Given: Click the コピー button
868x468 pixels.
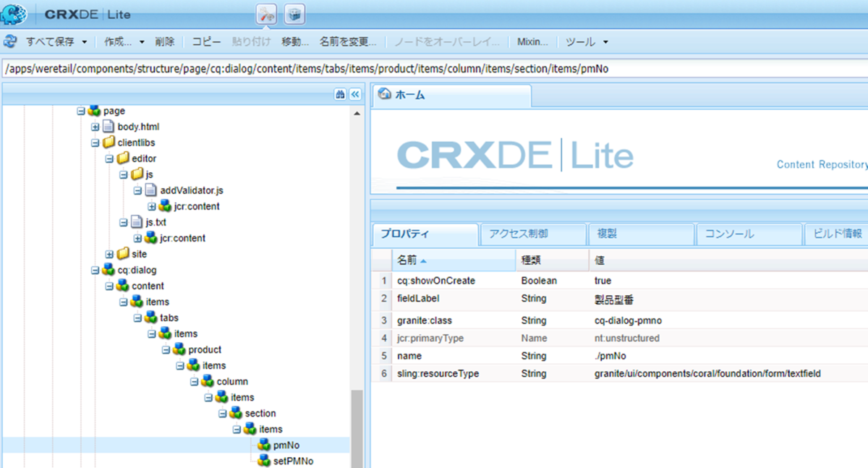Looking at the screenshot, I should 206,42.
